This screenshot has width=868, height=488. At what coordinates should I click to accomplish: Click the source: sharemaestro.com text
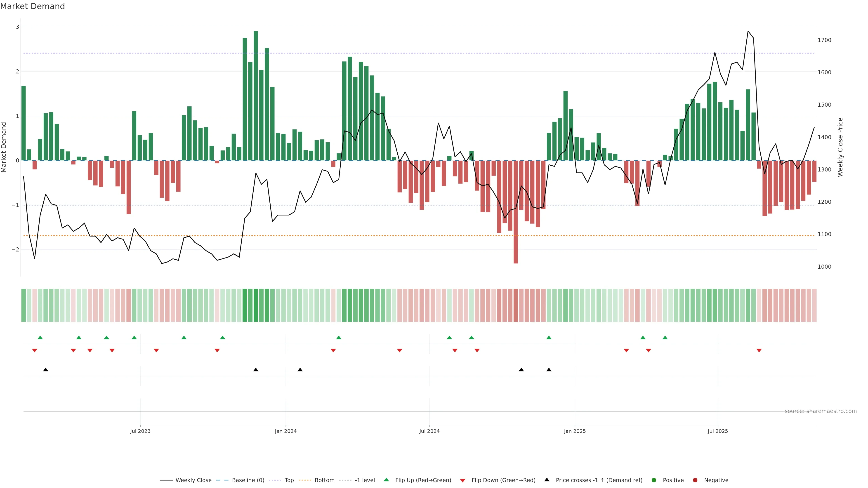pos(821,411)
